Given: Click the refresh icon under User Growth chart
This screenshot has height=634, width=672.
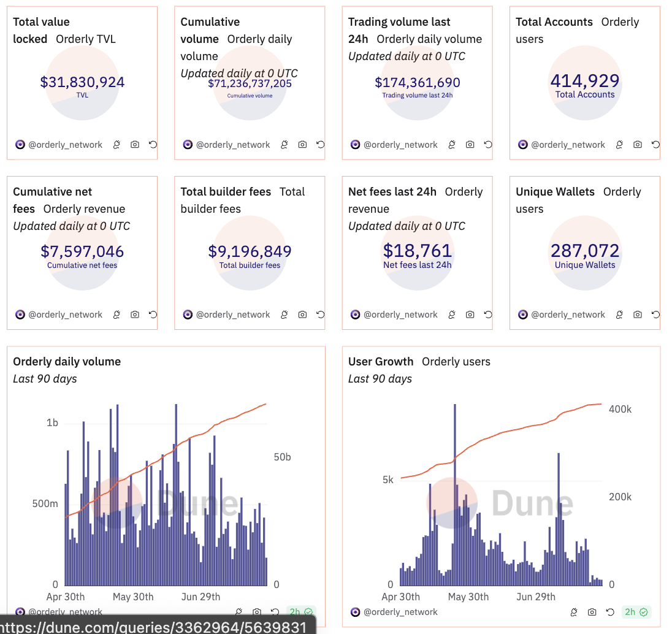Looking at the screenshot, I should (609, 612).
